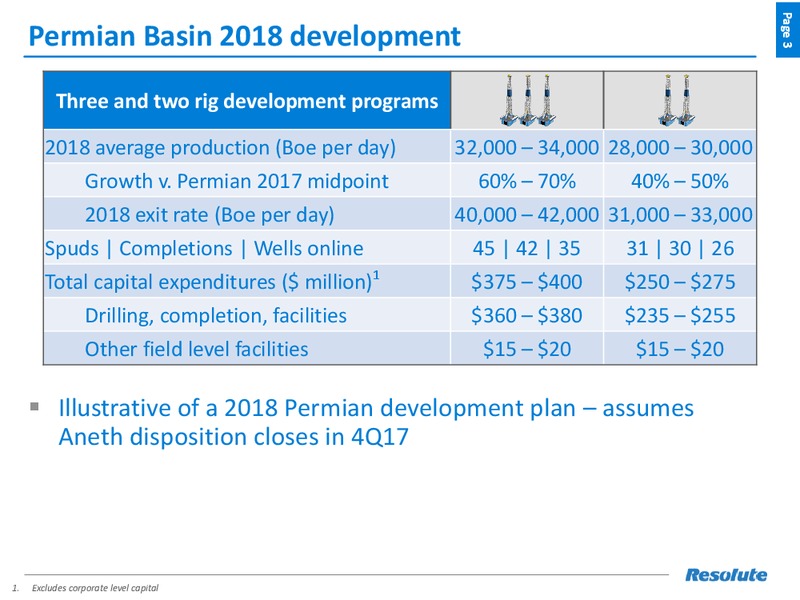The width and height of the screenshot is (800, 600).
Task: Click the '60% – 70%' cell
Action: click(x=527, y=181)
